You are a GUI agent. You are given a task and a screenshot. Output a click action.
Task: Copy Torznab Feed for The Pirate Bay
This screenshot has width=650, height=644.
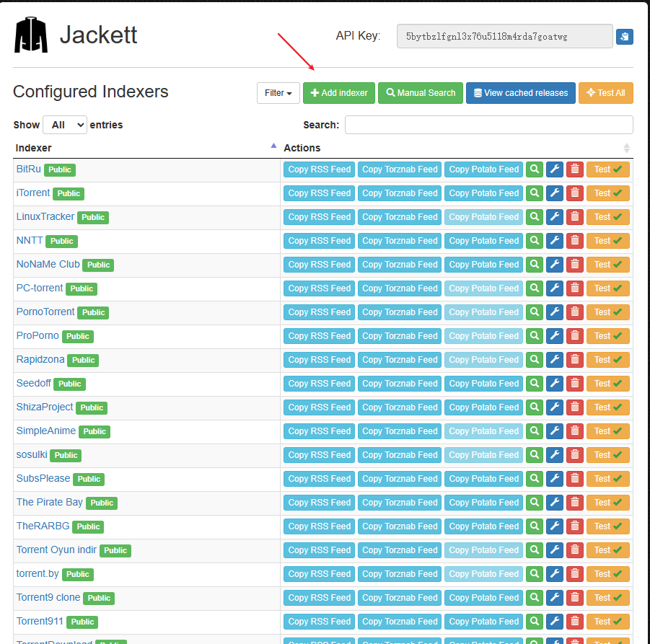point(400,503)
